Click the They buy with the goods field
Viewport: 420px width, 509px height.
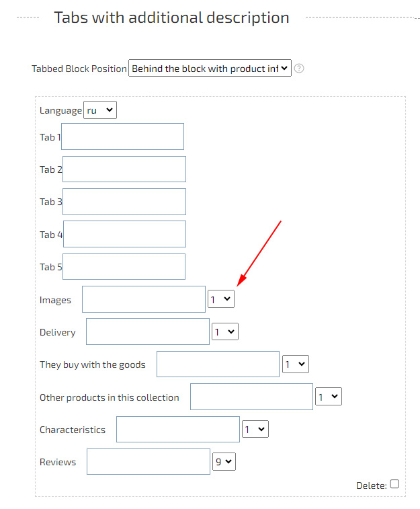[x=218, y=364]
